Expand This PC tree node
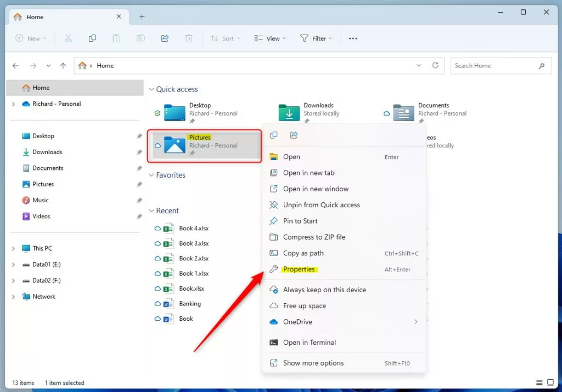 point(13,248)
